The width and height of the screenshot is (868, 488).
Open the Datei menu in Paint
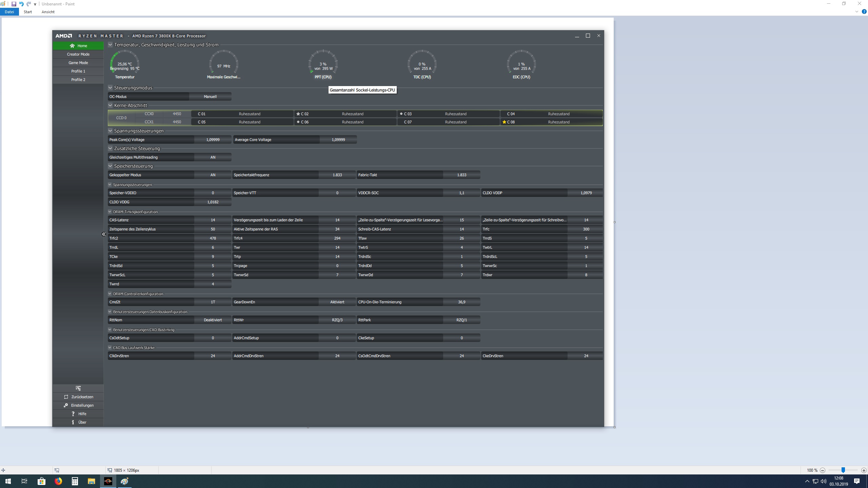click(x=9, y=12)
